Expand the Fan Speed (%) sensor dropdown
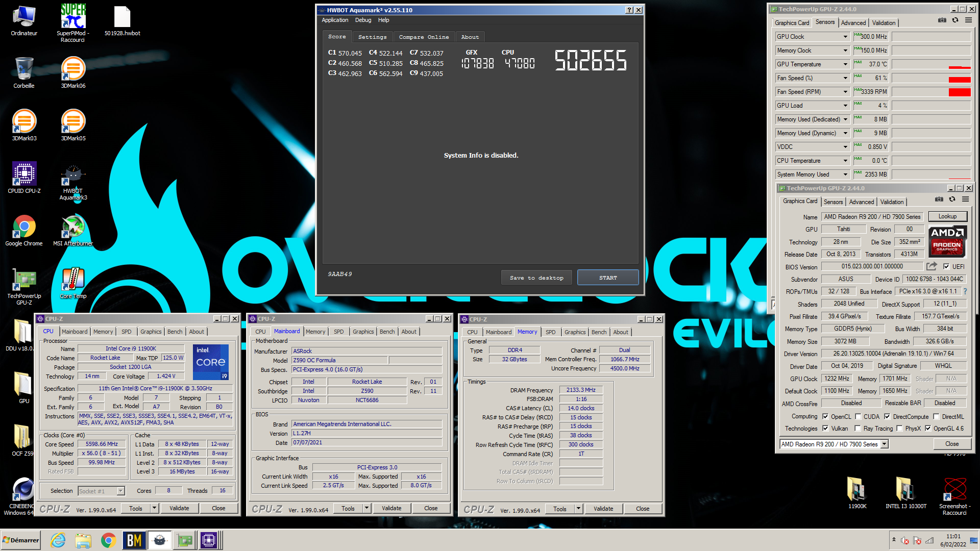The width and height of the screenshot is (980, 551). 845,78
